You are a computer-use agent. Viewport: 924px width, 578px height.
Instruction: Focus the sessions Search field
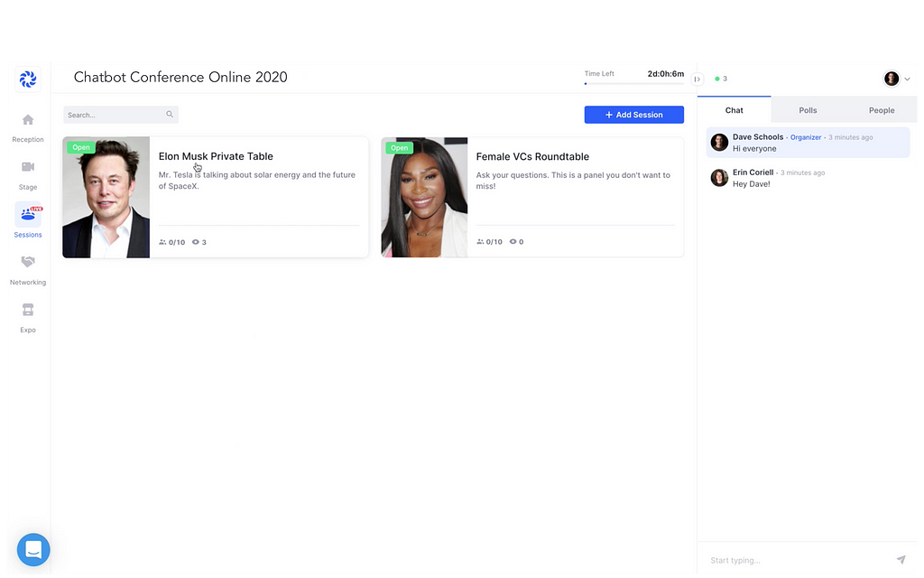(121, 115)
